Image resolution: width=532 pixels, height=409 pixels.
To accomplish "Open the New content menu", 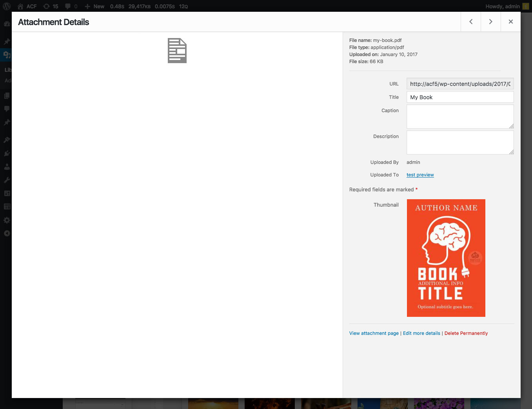I will pos(94,6).
